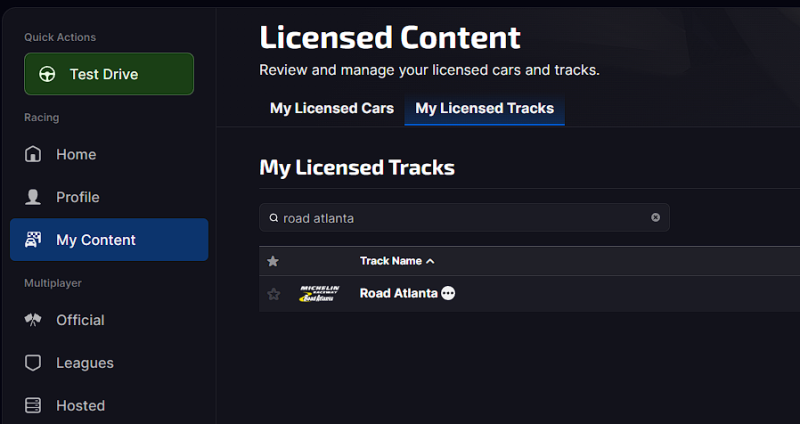Click the Profile person icon

tap(33, 197)
